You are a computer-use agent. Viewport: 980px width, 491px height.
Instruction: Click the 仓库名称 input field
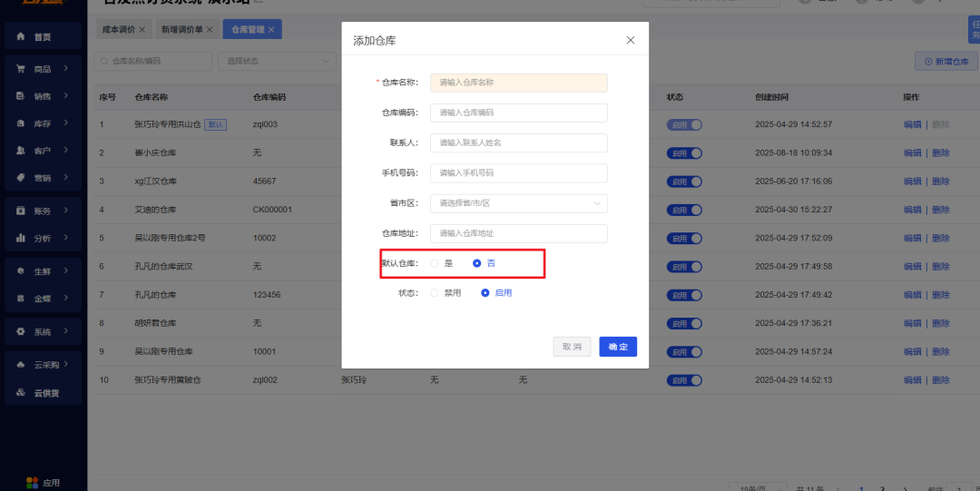[519, 83]
